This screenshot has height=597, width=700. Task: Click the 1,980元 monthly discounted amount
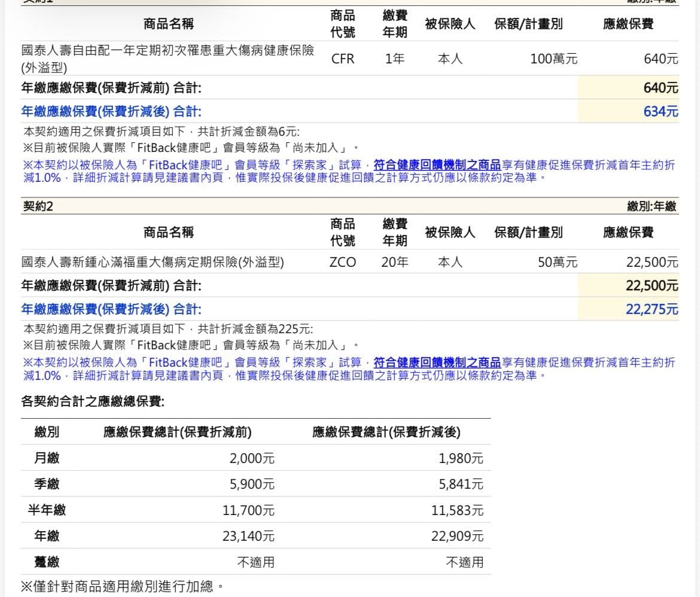tap(461, 459)
